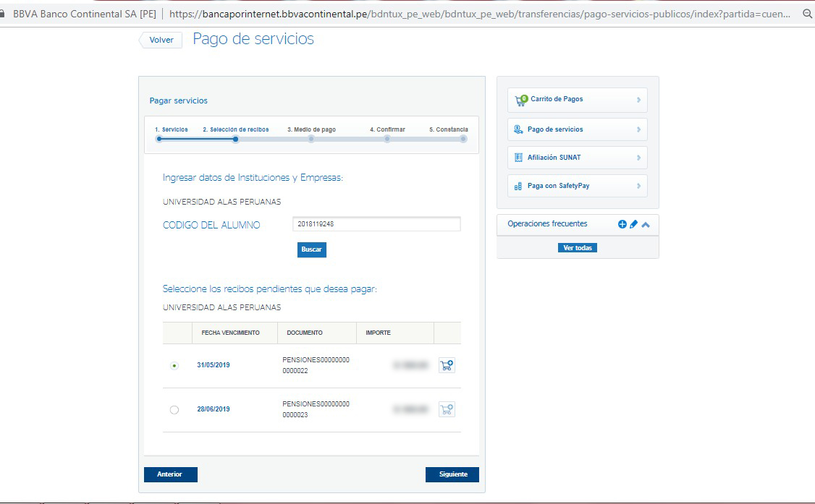Go to step 1. Servicios
Image resolution: width=815 pixels, height=504 pixels.
pos(171,129)
